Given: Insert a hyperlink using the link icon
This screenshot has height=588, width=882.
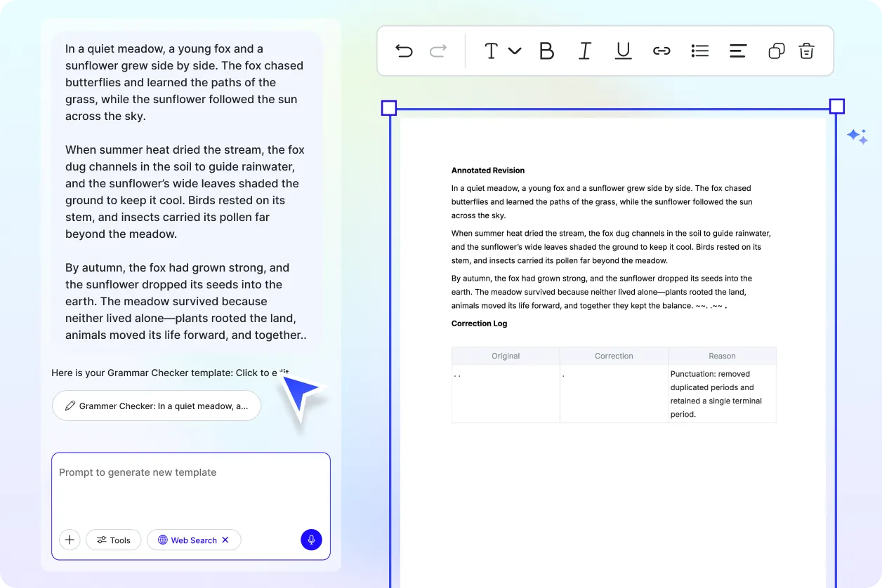Looking at the screenshot, I should pos(661,51).
